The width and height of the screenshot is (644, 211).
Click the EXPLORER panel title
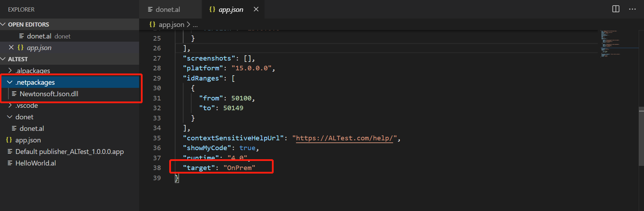click(x=21, y=9)
